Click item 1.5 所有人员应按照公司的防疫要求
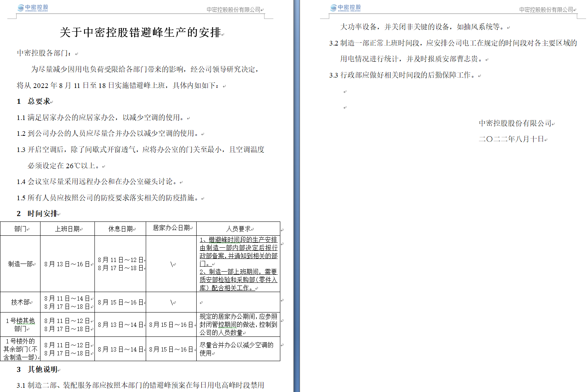Viewport: 588px width, 392px height. click(109, 198)
